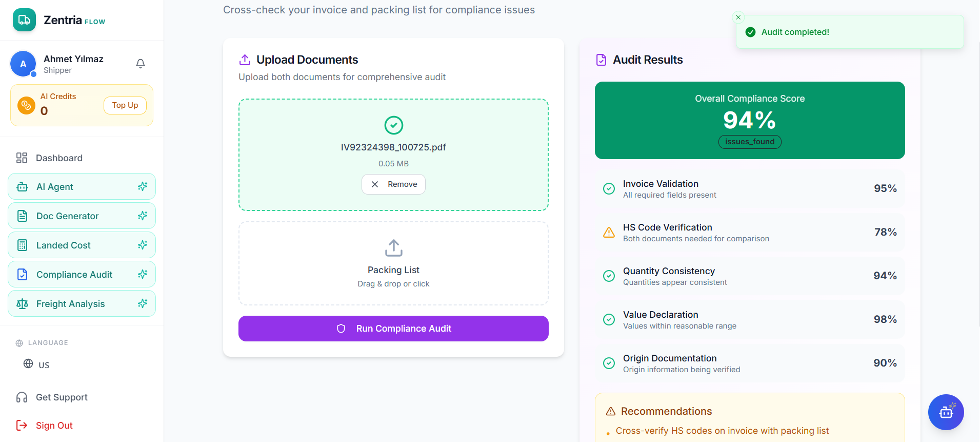Screen dimensions: 980x442
Task: Click the Packing List upload icon
Action: [393, 248]
